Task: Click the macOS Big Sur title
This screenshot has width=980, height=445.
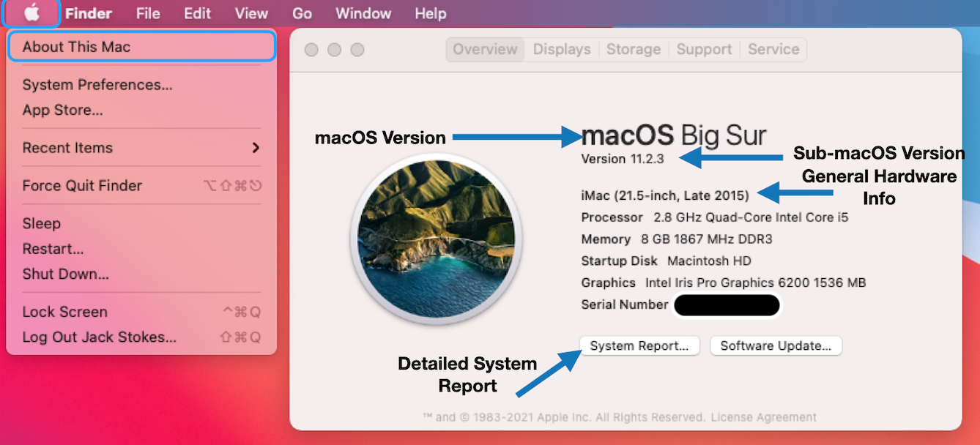Action: pyautogui.click(x=673, y=136)
